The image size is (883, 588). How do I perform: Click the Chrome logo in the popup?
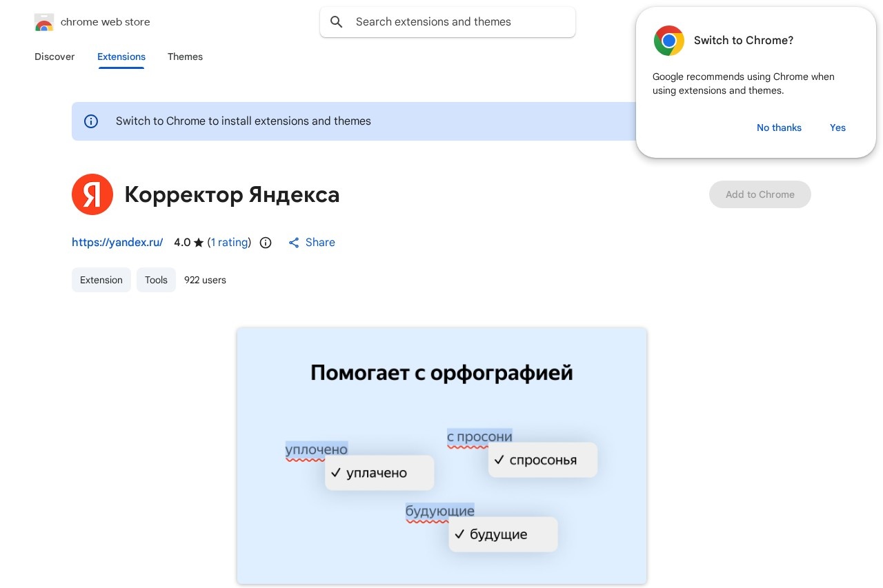click(x=668, y=41)
